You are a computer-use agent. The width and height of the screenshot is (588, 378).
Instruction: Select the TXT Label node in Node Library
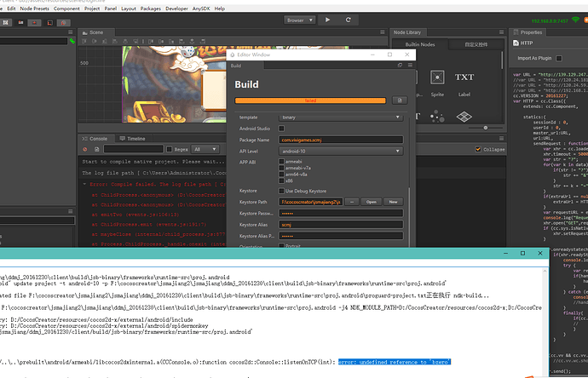tap(464, 83)
